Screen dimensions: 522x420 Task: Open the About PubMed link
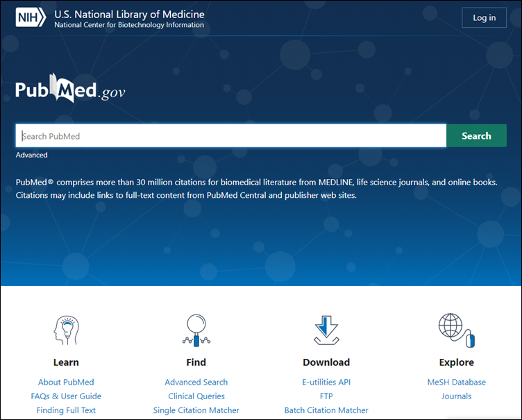(66, 382)
